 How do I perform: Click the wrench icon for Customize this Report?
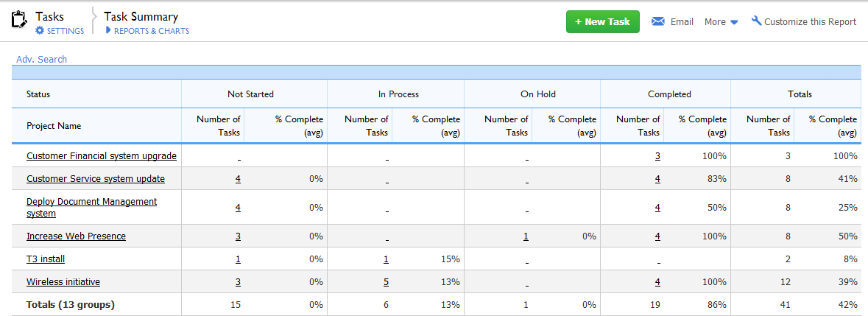[x=756, y=21]
